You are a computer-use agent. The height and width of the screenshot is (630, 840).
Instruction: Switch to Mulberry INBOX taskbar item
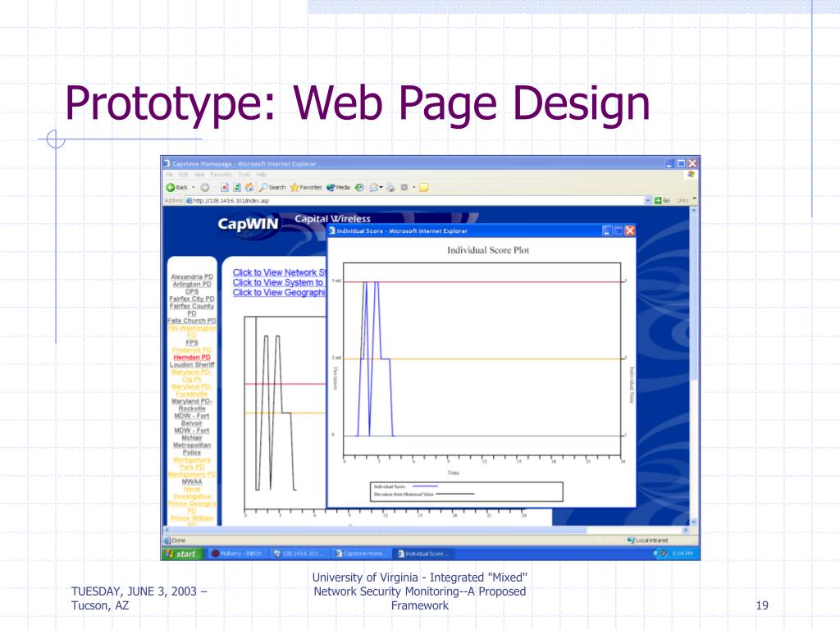[x=237, y=554]
